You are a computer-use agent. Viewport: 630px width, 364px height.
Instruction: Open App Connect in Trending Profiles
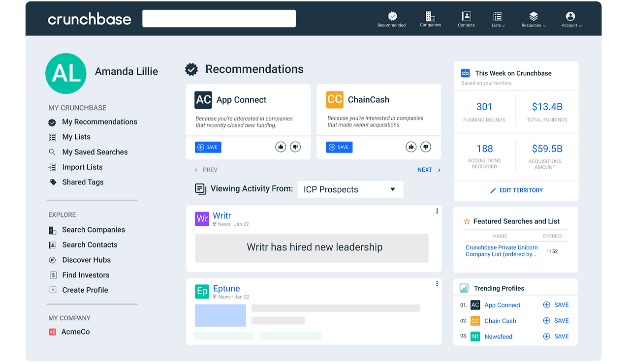click(x=502, y=305)
